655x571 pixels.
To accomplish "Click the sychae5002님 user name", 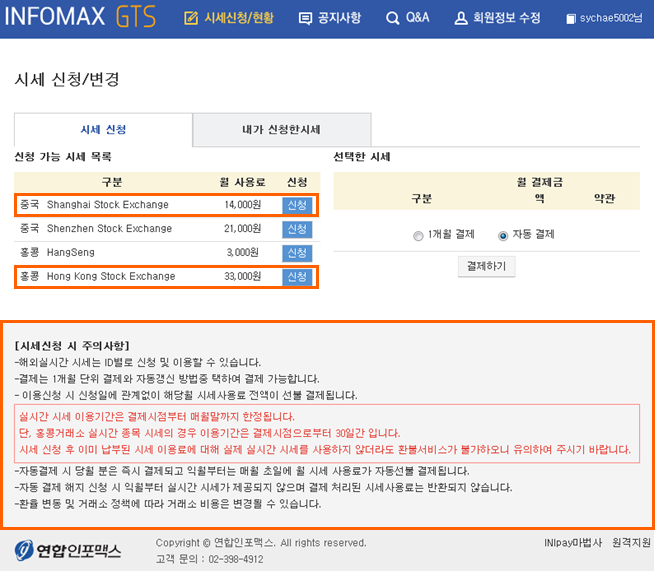I will point(611,18).
